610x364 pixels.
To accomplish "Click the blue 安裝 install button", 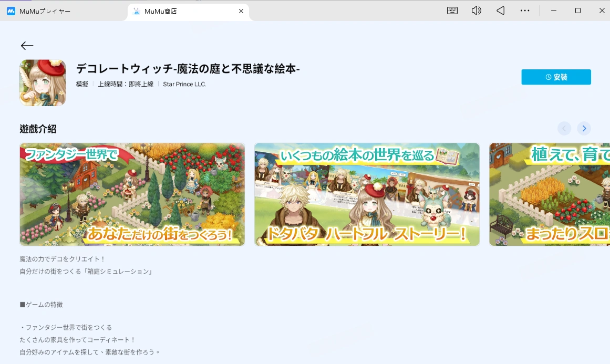I will tap(556, 77).
